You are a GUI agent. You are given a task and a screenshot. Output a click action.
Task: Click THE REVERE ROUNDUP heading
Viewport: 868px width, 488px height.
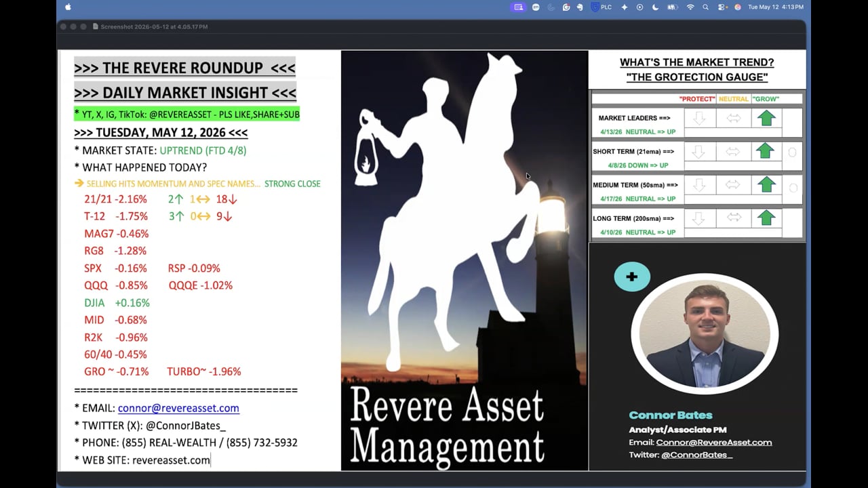(184, 68)
